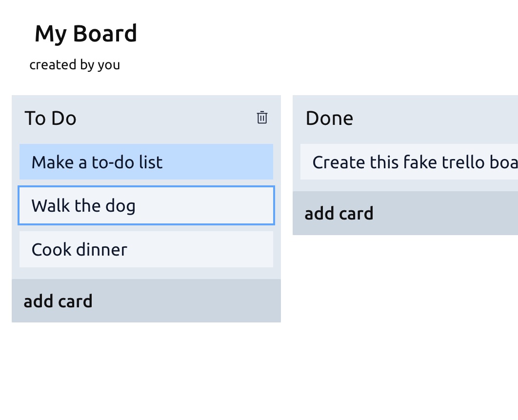
Task: Delete the To Do list using trash icon
Action: (262, 118)
